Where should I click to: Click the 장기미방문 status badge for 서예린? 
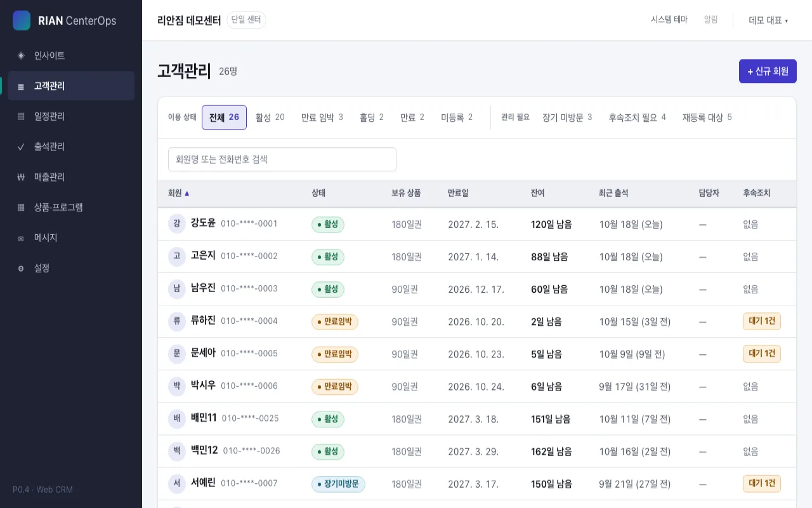click(338, 485)
